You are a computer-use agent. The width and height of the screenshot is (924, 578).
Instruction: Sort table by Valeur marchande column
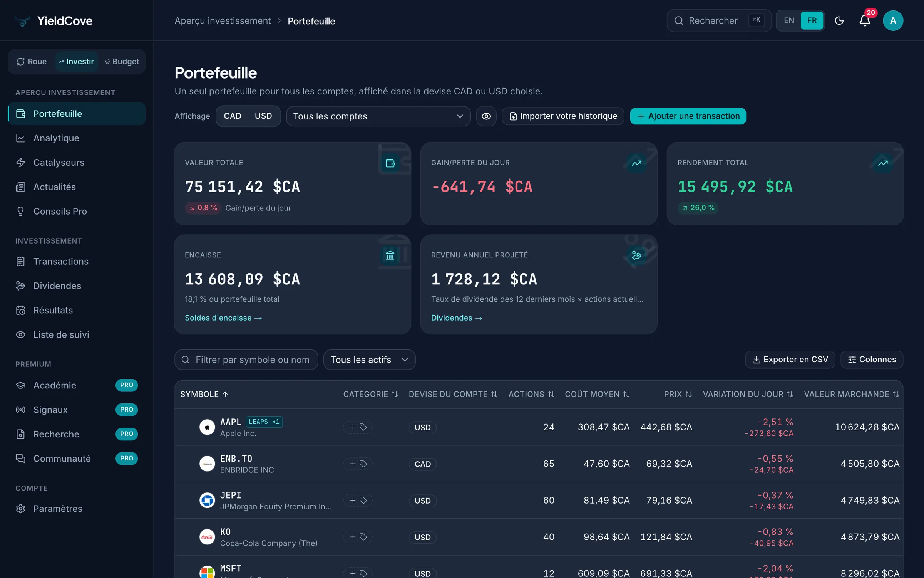[x=852, y=394]
